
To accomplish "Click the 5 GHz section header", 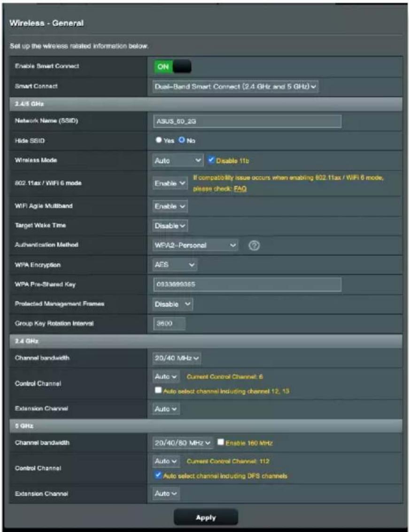I will click(206, 426).
